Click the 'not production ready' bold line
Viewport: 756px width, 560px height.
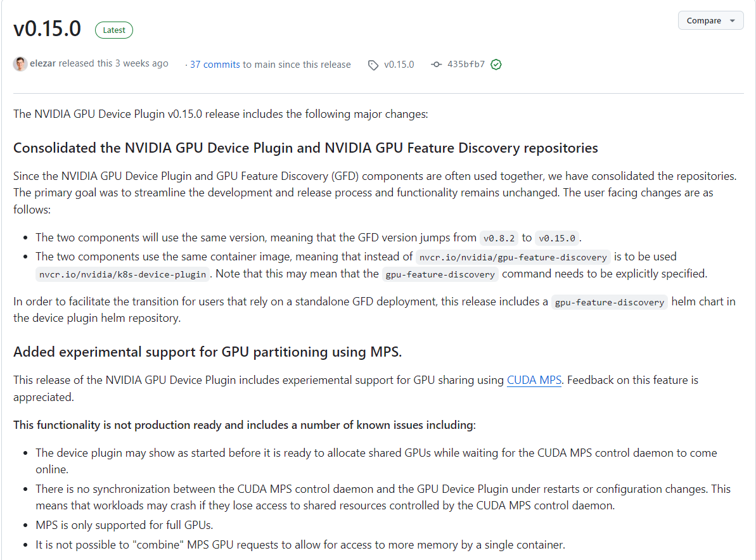[x=245, y=425]
